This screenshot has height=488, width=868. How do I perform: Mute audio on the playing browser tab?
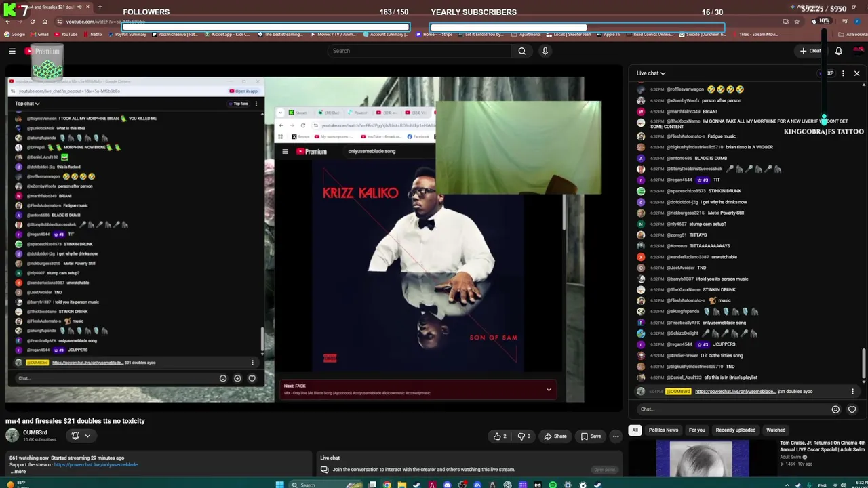point(80,7)
